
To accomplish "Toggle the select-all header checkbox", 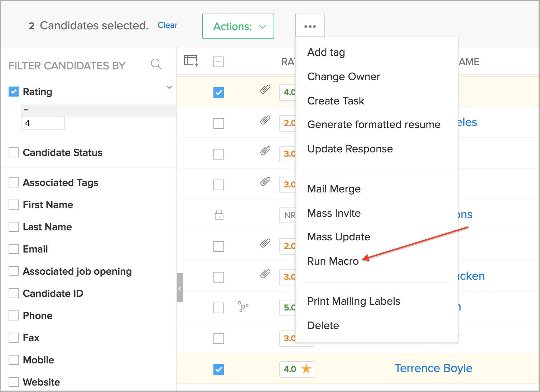I will point(218,62).
